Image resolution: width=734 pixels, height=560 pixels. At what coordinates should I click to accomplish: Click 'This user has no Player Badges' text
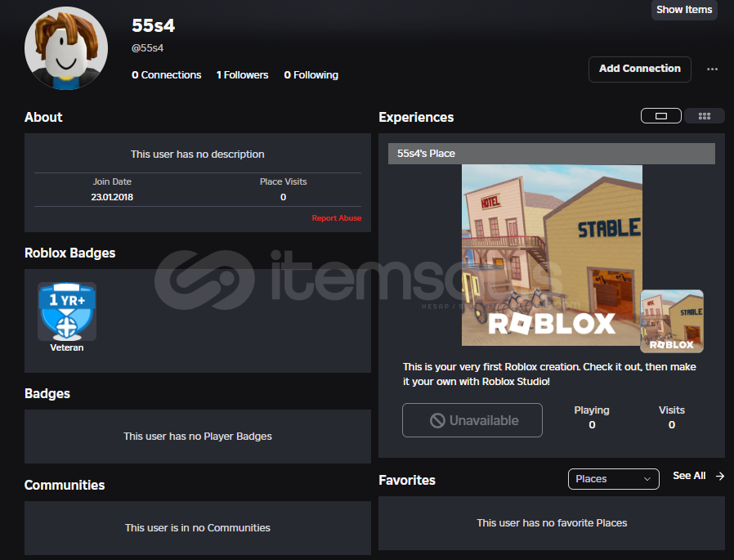[198, 436]
